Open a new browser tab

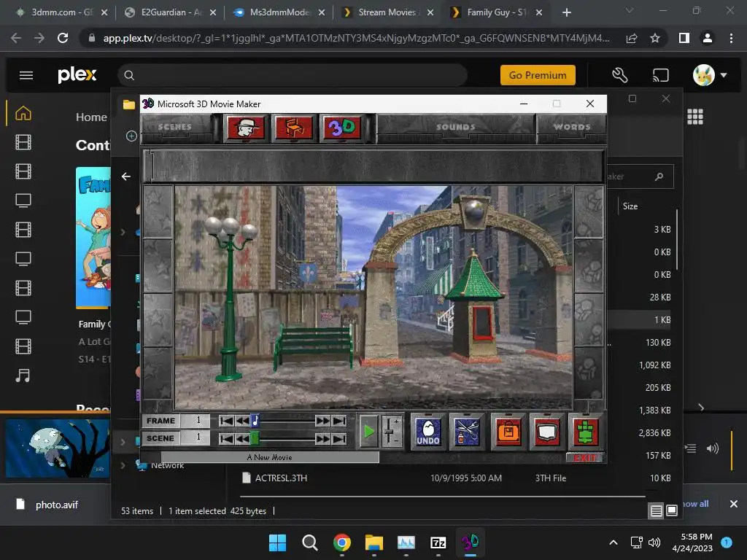(x=566, y=12)
